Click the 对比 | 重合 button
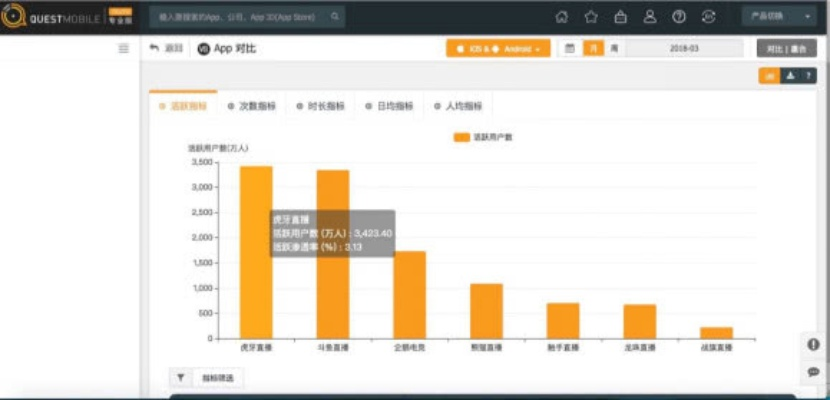 (x=786, y=48)
